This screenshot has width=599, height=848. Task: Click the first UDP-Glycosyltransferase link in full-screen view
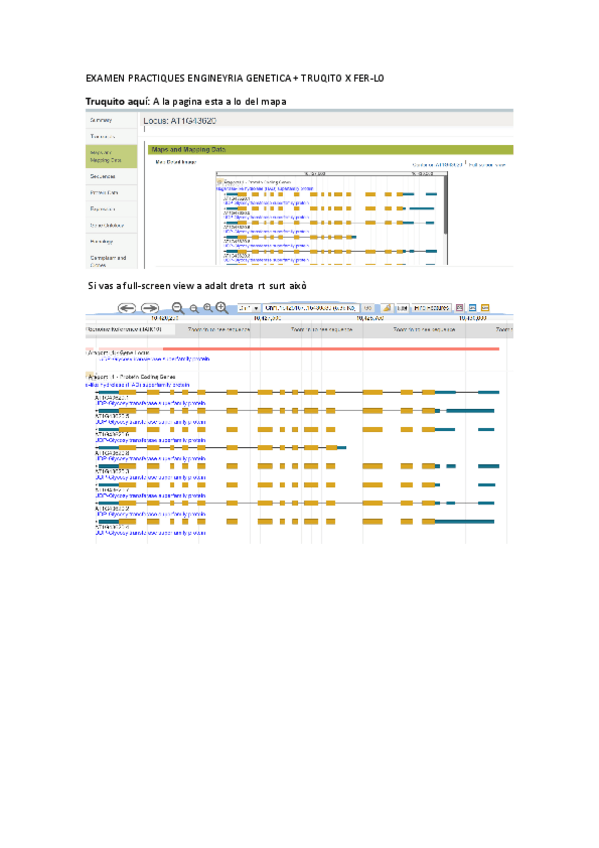[151, 403]
